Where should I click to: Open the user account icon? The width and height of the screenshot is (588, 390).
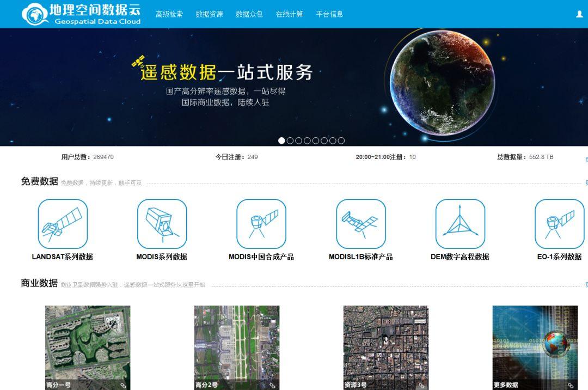(x=579, y=14)
